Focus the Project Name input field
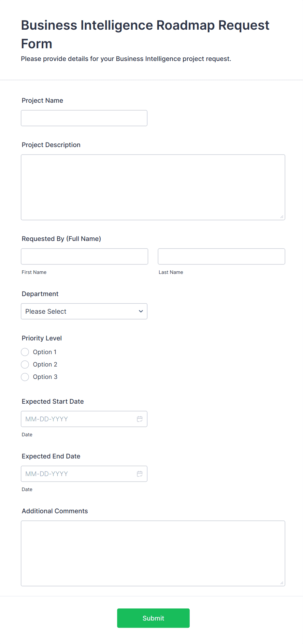Screen dimensions: 303x644 click(84, 118)
